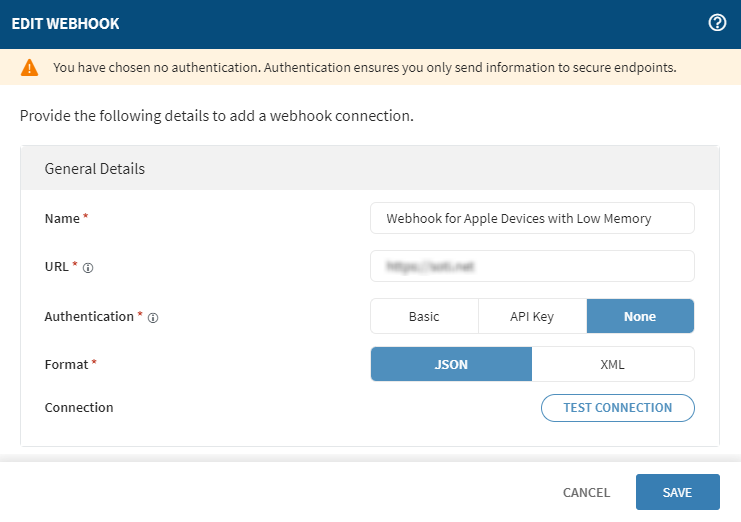
Task: Choose API Key authentication
Action: (x=530, y=316)
